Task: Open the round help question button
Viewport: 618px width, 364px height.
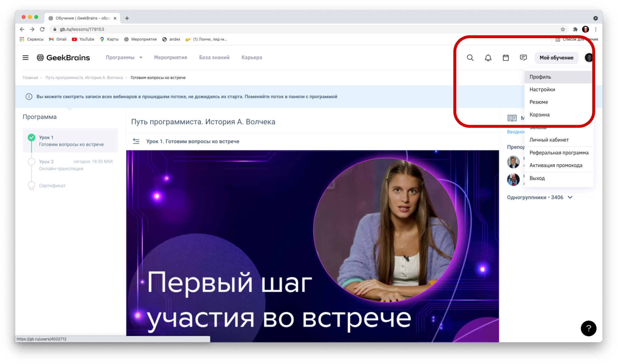Action: click(x=588, y=328)
